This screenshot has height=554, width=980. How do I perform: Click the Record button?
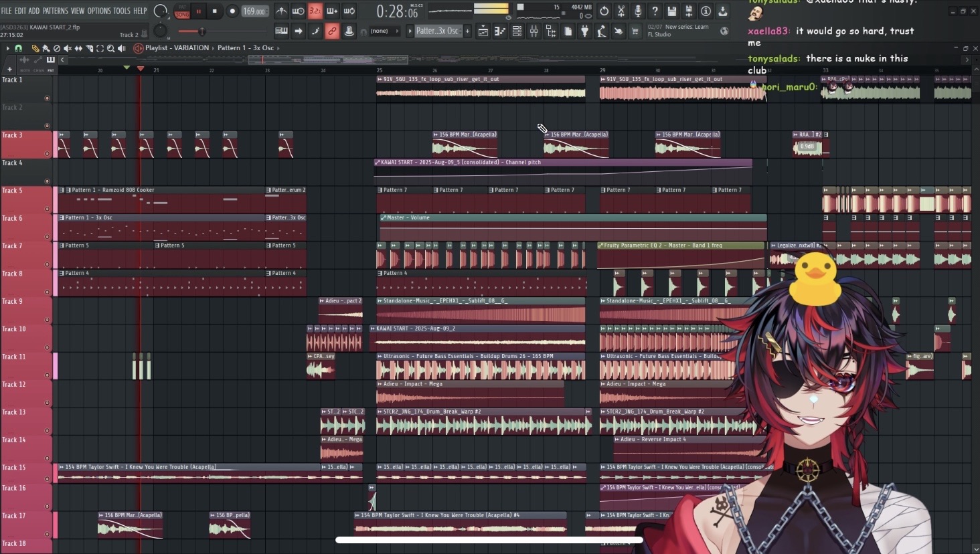tap(232, 11)
